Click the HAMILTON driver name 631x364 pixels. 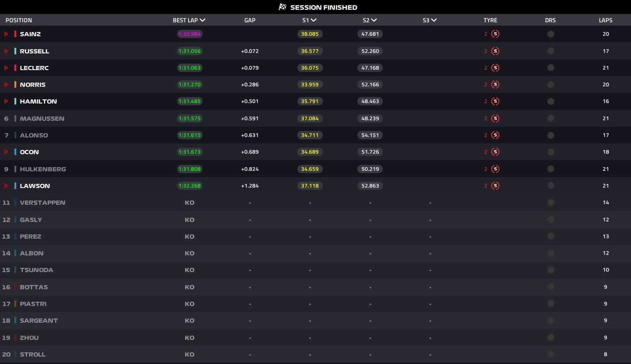[39, 101]
